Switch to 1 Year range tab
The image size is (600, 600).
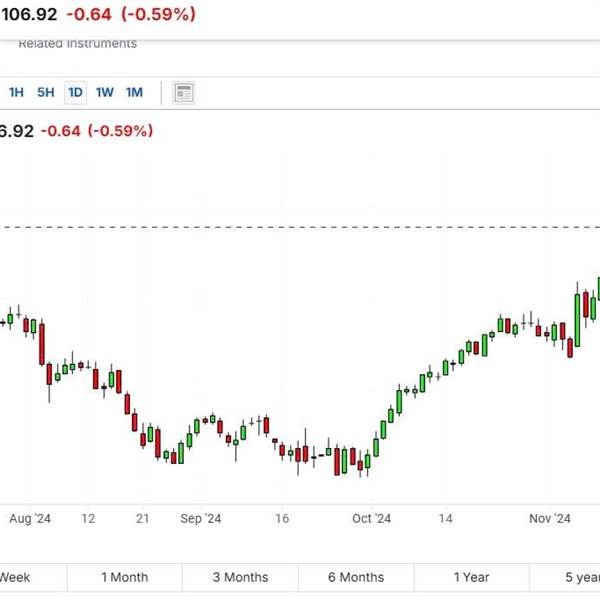coord(471,577)
